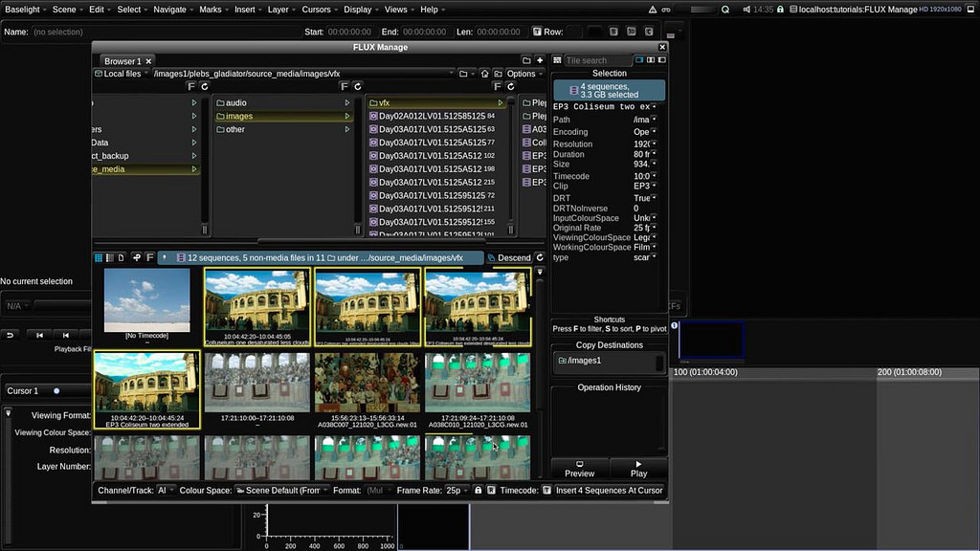Open the Frame Rate 25p dropdown
The width and height of the screenshot is (980, 551).
[x=457, y=491]
